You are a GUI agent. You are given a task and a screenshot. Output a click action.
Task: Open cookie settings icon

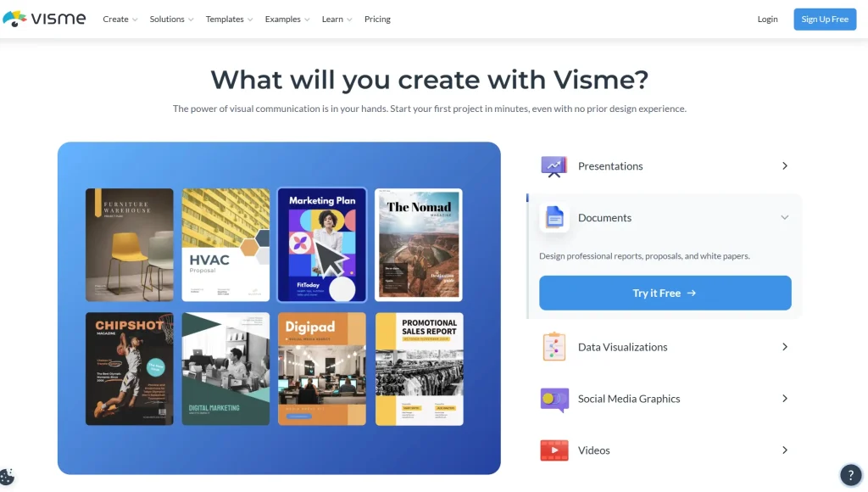tap(8, 477)
